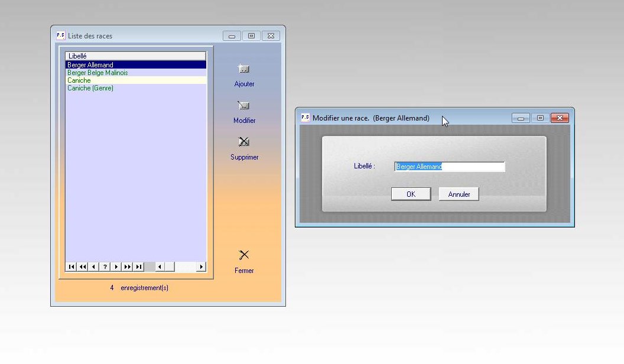
Task: Click the question mark search button
Action: tap(105, 267)
